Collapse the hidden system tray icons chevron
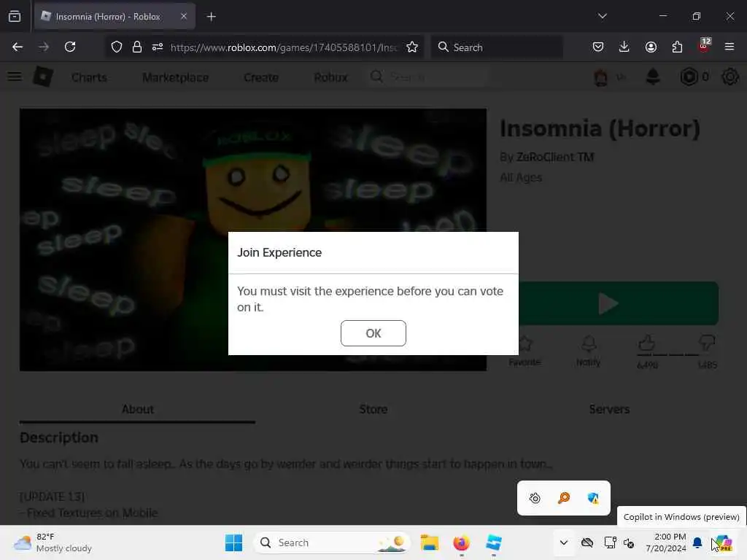The image size is (747, 560). pyautogui.click(x=564, y=542)
